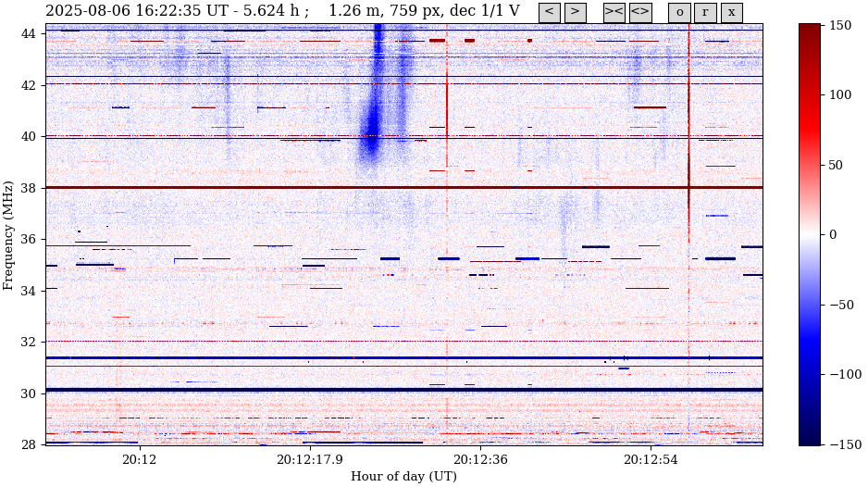The height and width of the screenshot is (487, 868).
Task: Click the intense blue burst near 40 MHz
Action: coord(372,130)
